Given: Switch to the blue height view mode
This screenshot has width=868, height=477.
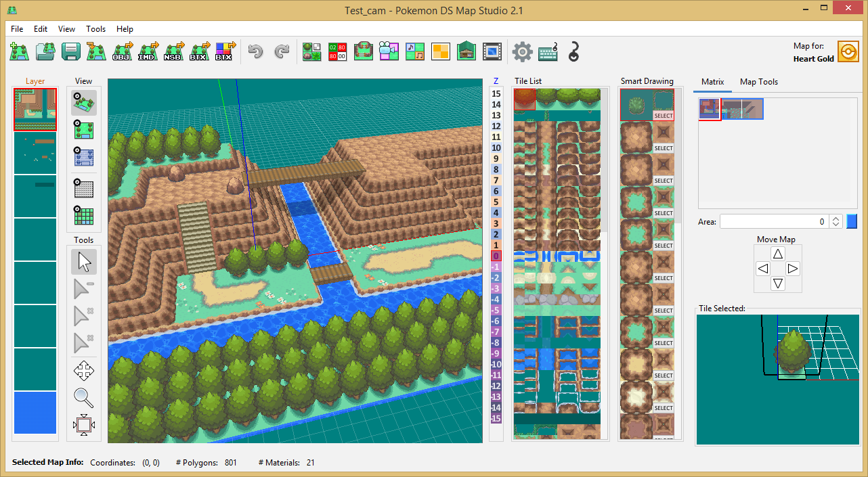Looking at the screenshot, I should [x=84, y=156].
